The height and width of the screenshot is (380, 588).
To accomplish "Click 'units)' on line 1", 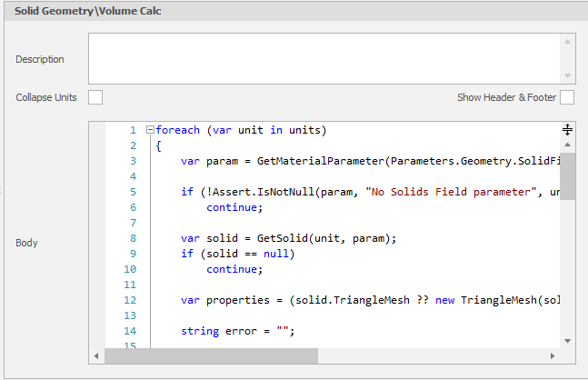I will point(307,130).
